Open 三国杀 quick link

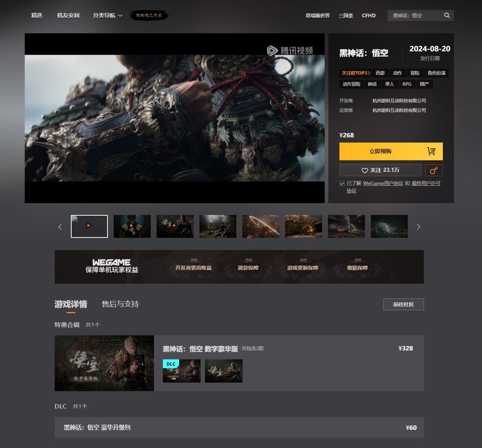pyautogui.click(x=346, y=16)
